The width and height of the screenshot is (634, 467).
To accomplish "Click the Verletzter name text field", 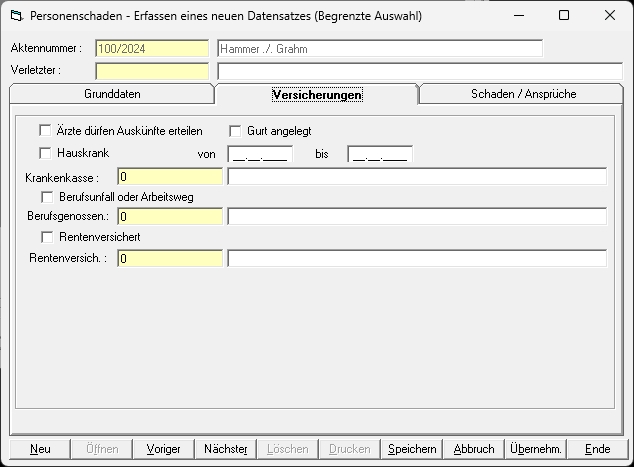I will pos(420,71).
